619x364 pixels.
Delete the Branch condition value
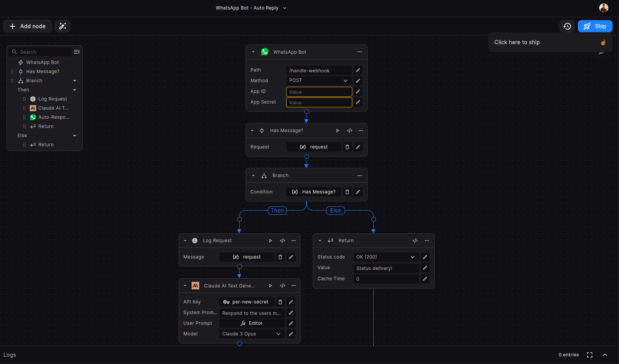[x=347, y=192]
